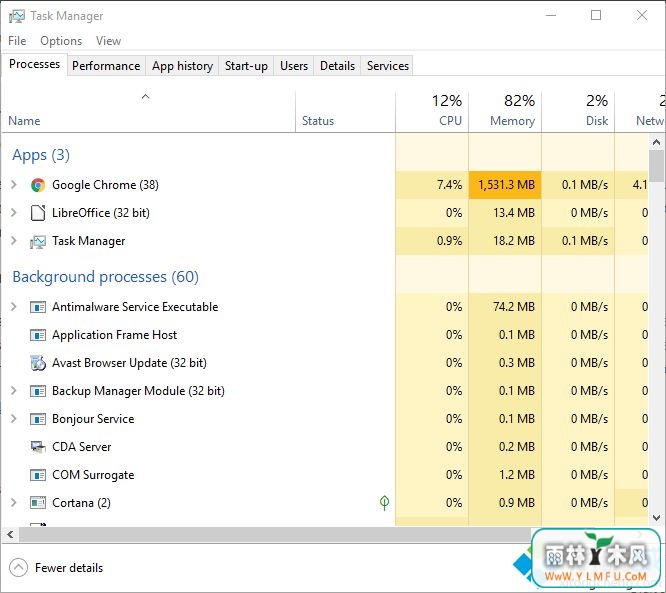Screen dimensions: 666x593
Task: Click the Application Frame Host icon
Action: click(38, 335)
